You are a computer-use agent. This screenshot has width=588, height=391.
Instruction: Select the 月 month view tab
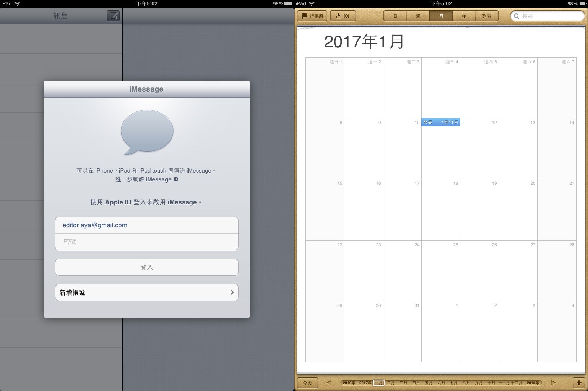coord(441,16)
